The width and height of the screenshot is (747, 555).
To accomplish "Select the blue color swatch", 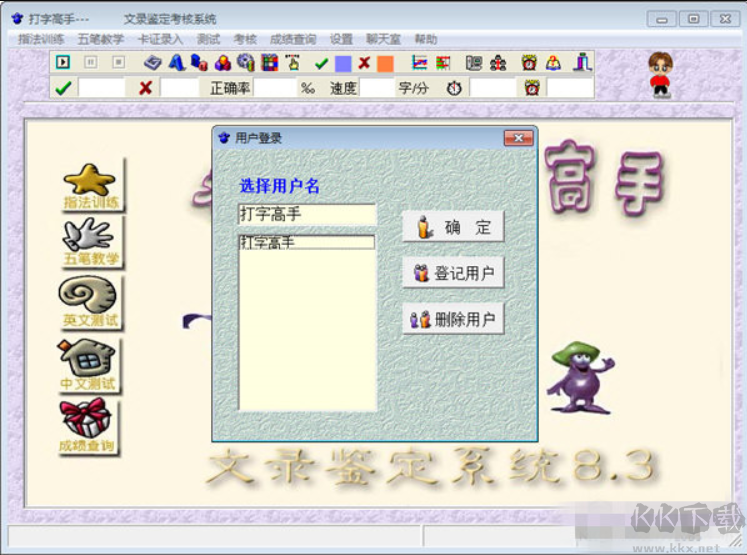I will point(343,64).
